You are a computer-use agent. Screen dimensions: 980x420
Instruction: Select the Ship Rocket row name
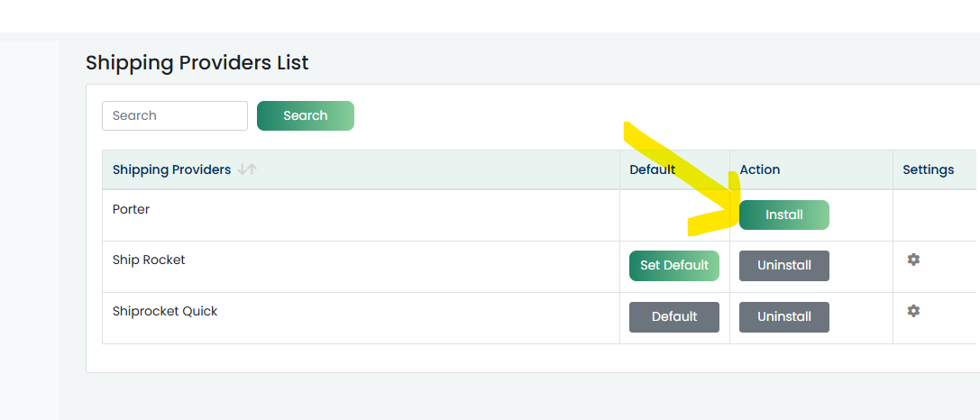pyautogui.click(x=149, y=260)
